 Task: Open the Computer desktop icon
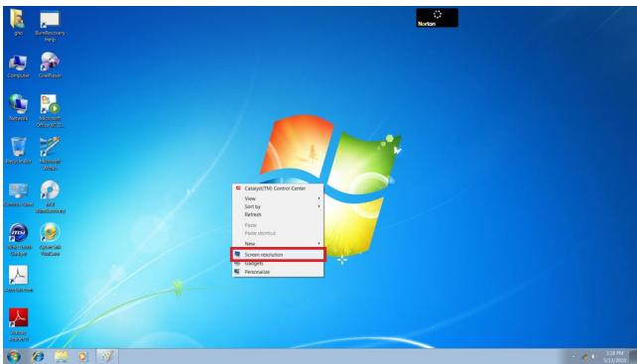(x=18, y=66)
